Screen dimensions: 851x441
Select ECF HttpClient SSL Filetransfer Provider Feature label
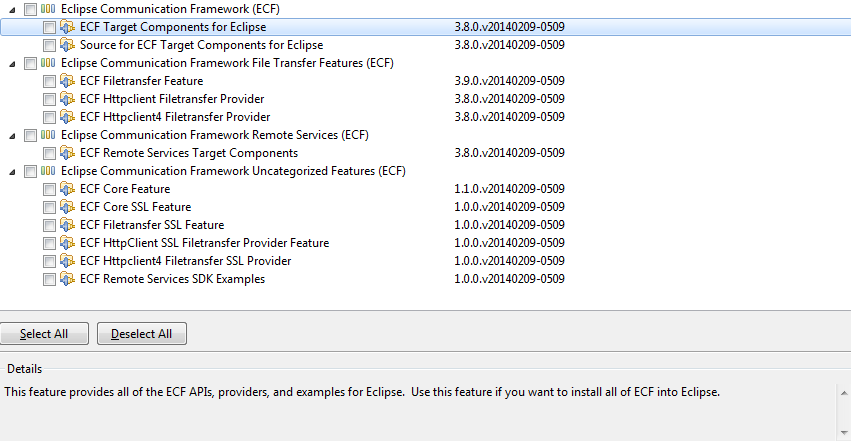click(x=204, y=242)
